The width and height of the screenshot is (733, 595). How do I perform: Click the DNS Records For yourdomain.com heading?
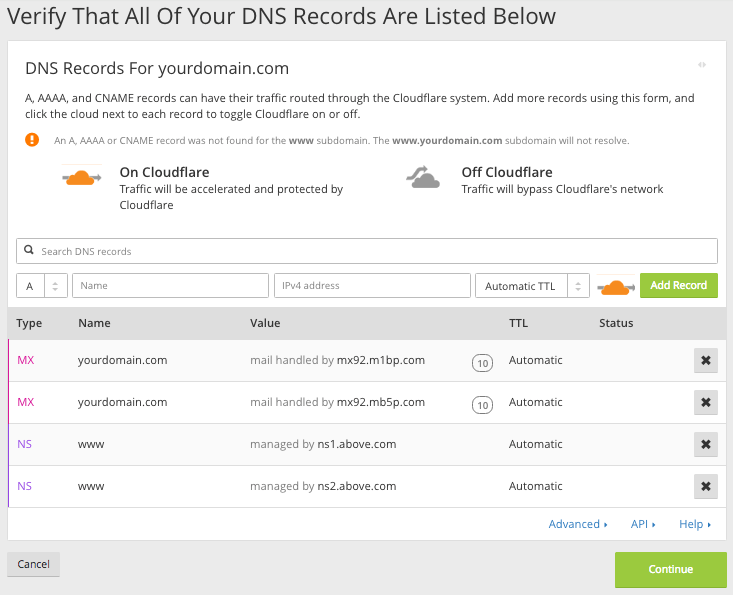[x=157, y=69]
